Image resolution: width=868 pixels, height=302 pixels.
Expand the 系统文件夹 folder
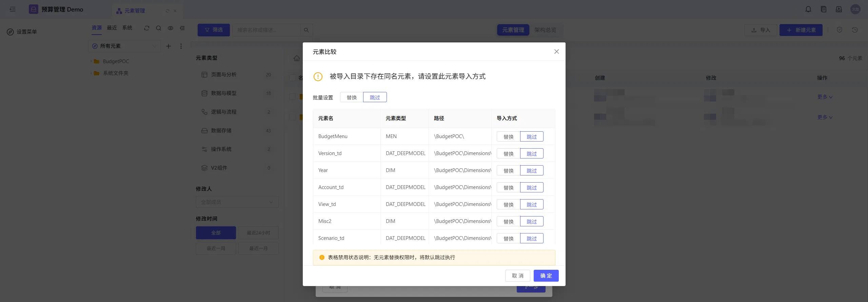tap(91, 73)
